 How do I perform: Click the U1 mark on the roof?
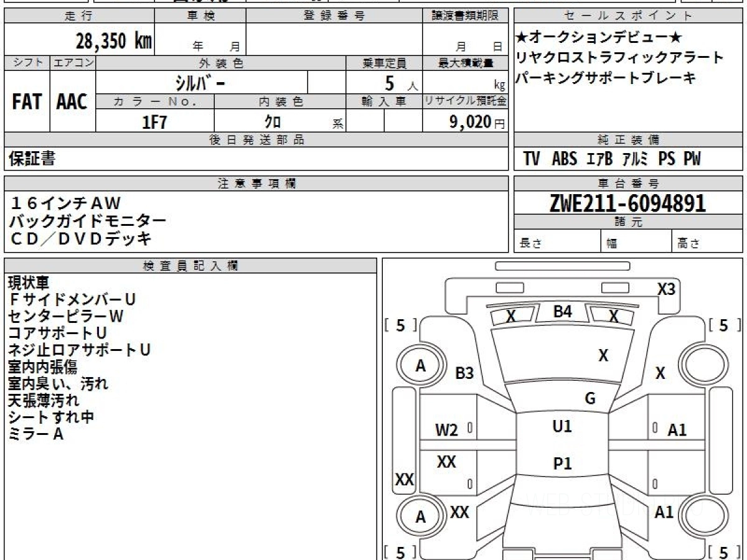click(x=562, y=427)
